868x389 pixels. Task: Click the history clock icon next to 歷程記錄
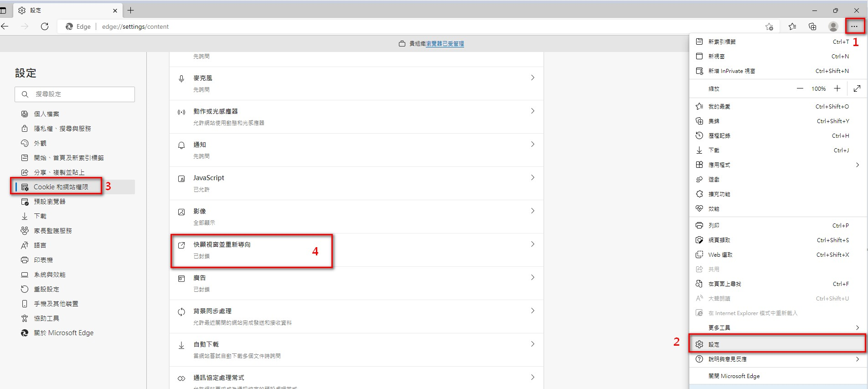click(x=699, y=135)
